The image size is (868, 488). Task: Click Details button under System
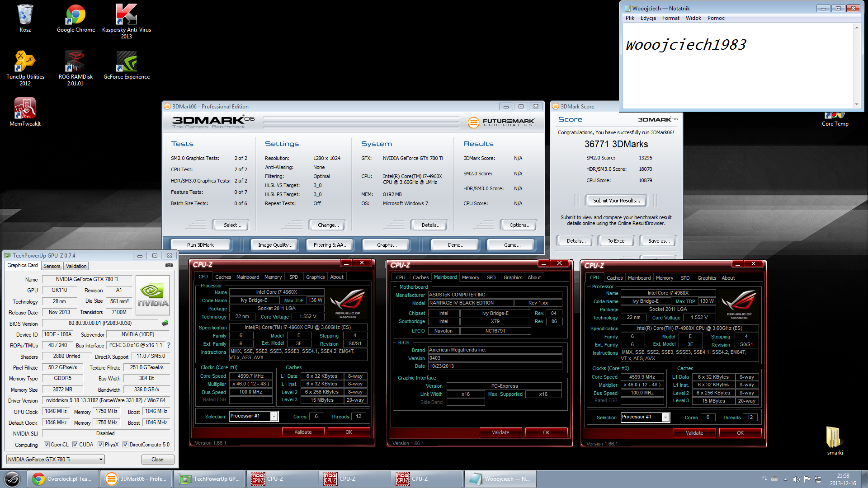[x=431, y=225]
